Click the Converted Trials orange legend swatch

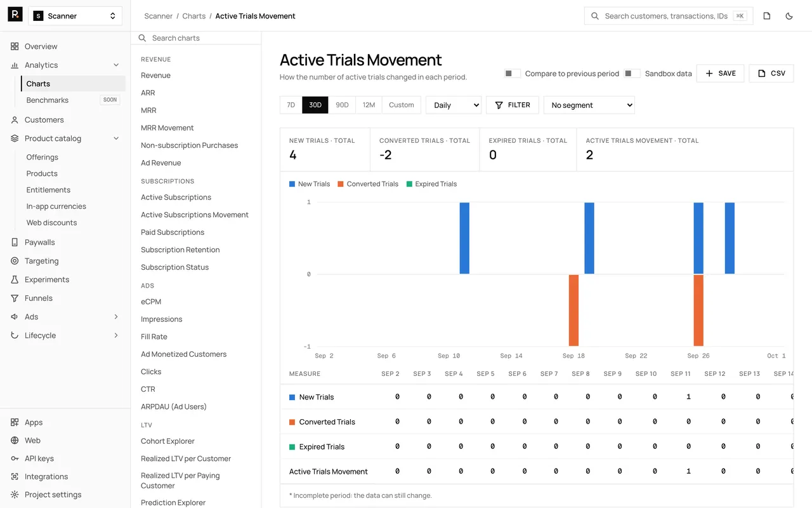[x=341, y=184]
